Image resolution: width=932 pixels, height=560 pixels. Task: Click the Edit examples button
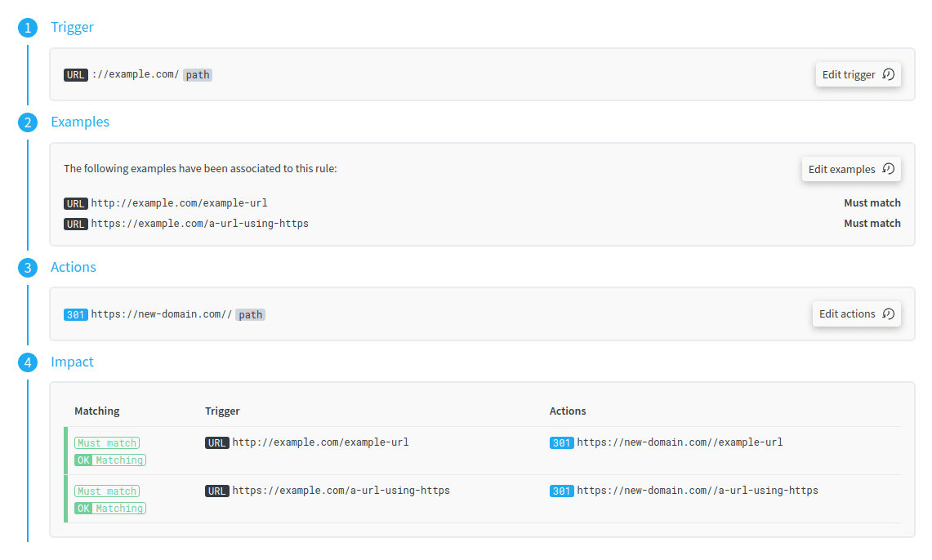850,169
